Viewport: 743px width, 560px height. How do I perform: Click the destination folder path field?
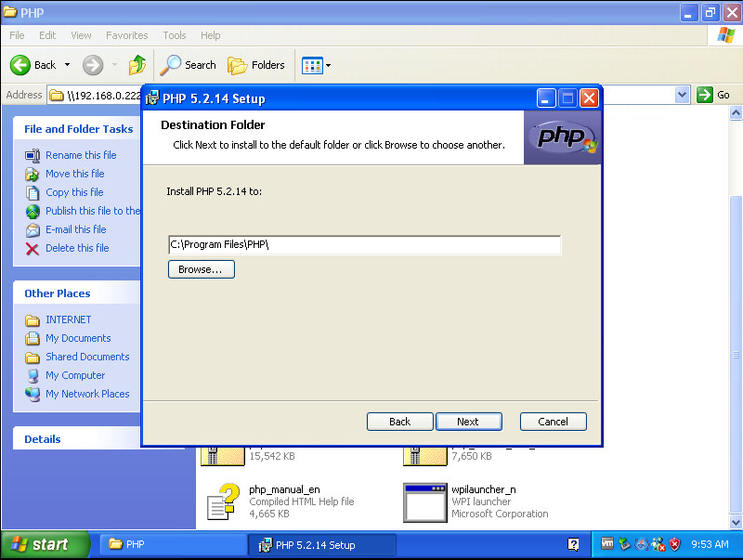[364, 245]
